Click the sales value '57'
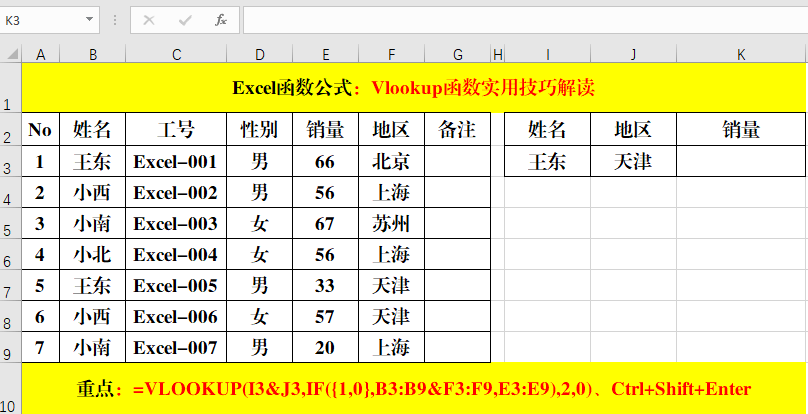The height and width of the screenshot is (414, 808). tap(326, 316)
